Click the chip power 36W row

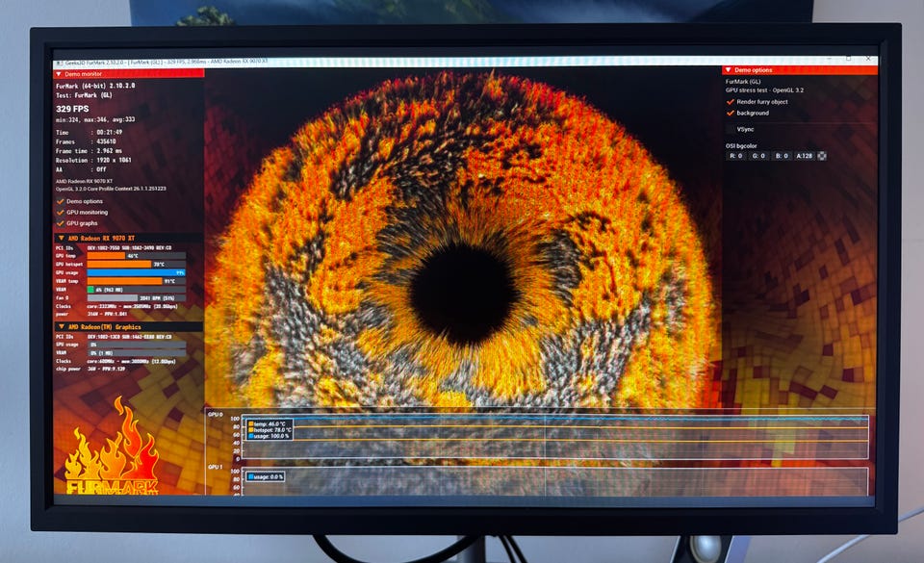click(x=90, y=369)
